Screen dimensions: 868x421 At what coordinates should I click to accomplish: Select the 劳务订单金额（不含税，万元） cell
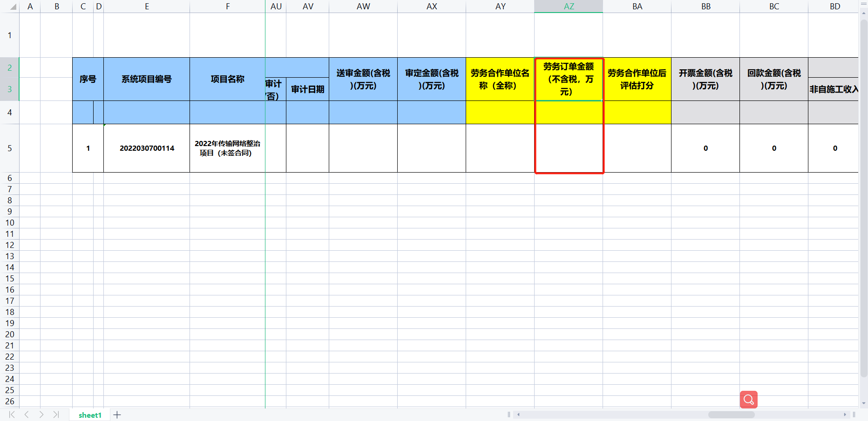pyautogui.click(x=569, y=79)
